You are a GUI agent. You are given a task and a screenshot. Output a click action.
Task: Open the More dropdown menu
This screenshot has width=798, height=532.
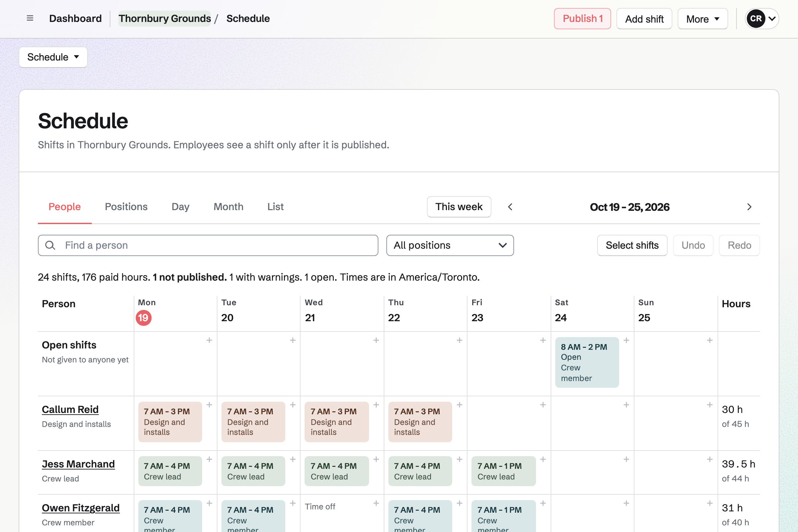point(703,19)
